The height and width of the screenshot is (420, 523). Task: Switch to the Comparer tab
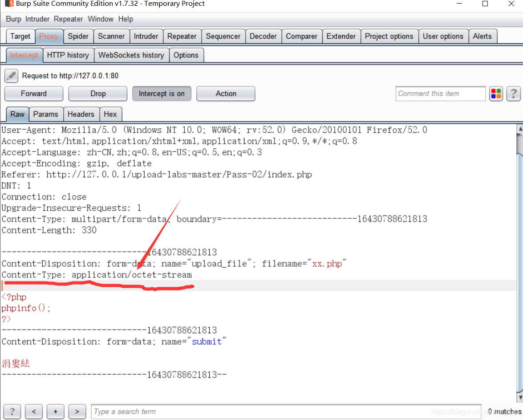pos(301,36)
